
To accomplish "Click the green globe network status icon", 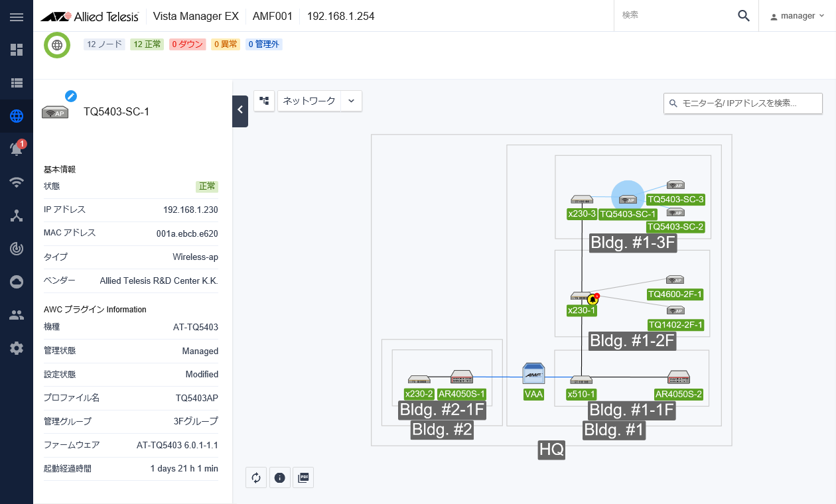I will pyautogui.click(x=57, y=44).
